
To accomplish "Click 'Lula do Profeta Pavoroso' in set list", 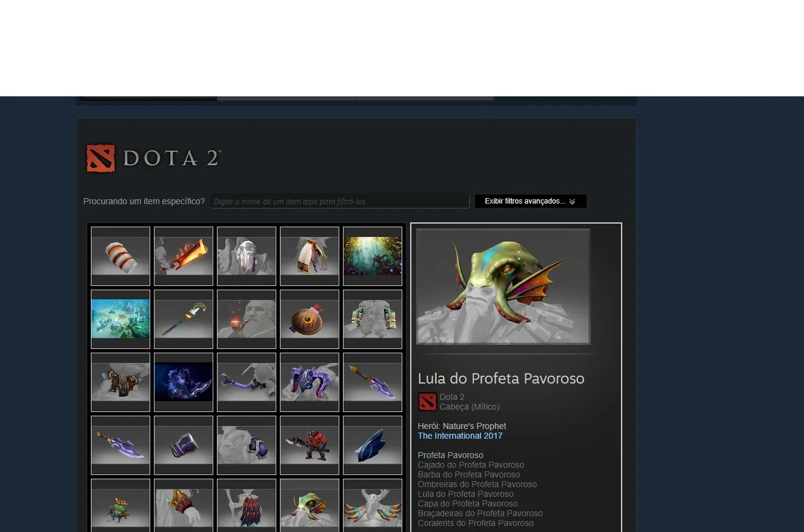I will tap(465, 494).
